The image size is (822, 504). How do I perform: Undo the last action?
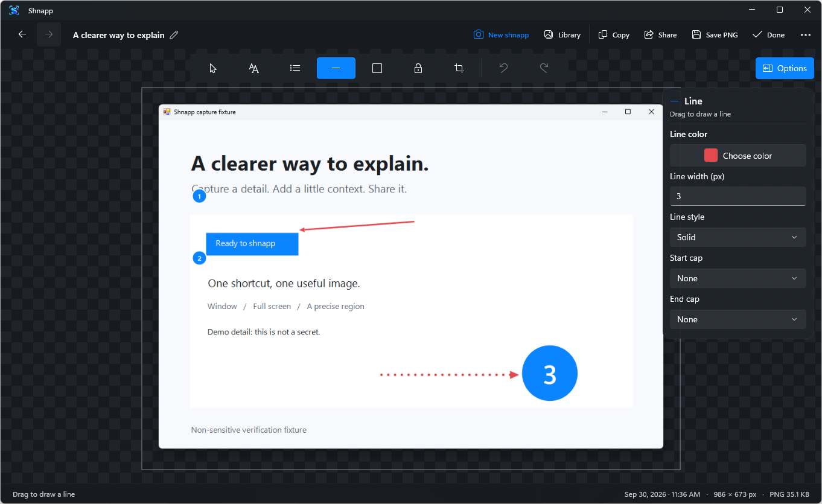point(503,68)
